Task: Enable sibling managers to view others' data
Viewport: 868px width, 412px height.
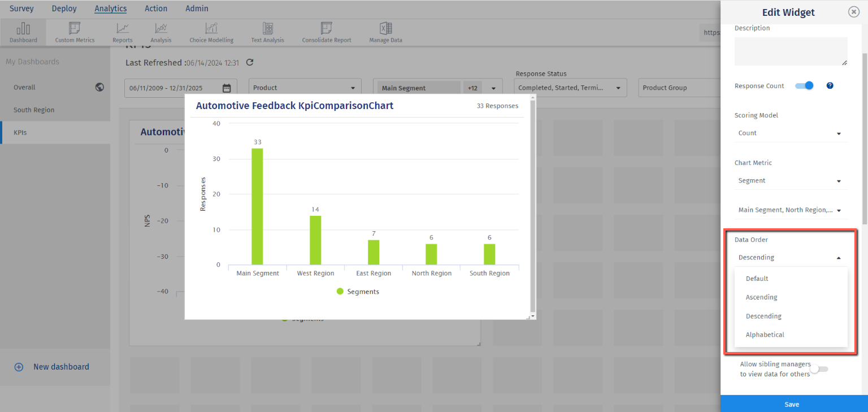Action: coord(819,368)
